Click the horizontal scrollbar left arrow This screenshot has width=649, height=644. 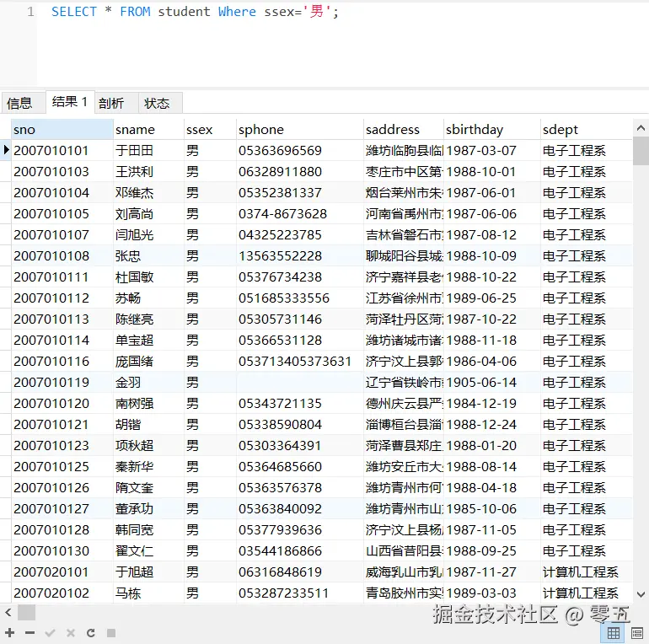pyautogui.click(x=8, y=613)
